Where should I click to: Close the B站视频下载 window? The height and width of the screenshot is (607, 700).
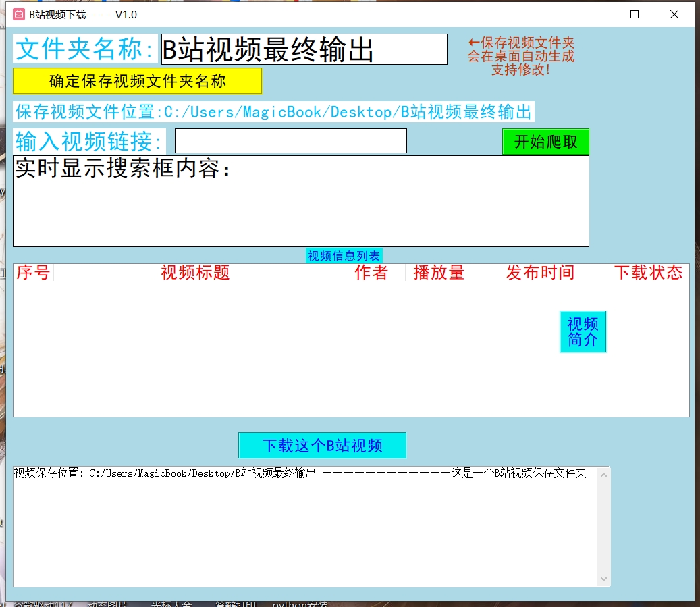[674, 14]
